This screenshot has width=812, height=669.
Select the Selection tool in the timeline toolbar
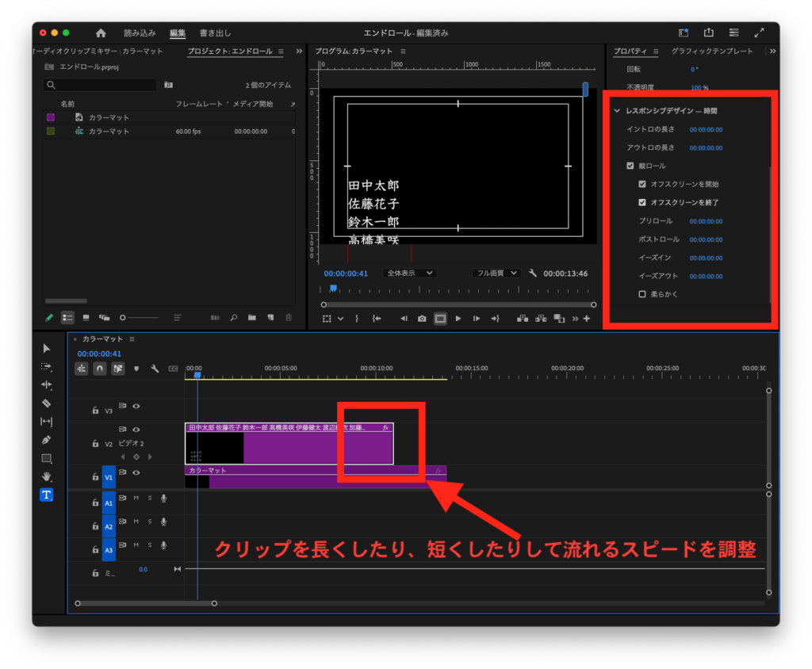(x=46, y=347)
